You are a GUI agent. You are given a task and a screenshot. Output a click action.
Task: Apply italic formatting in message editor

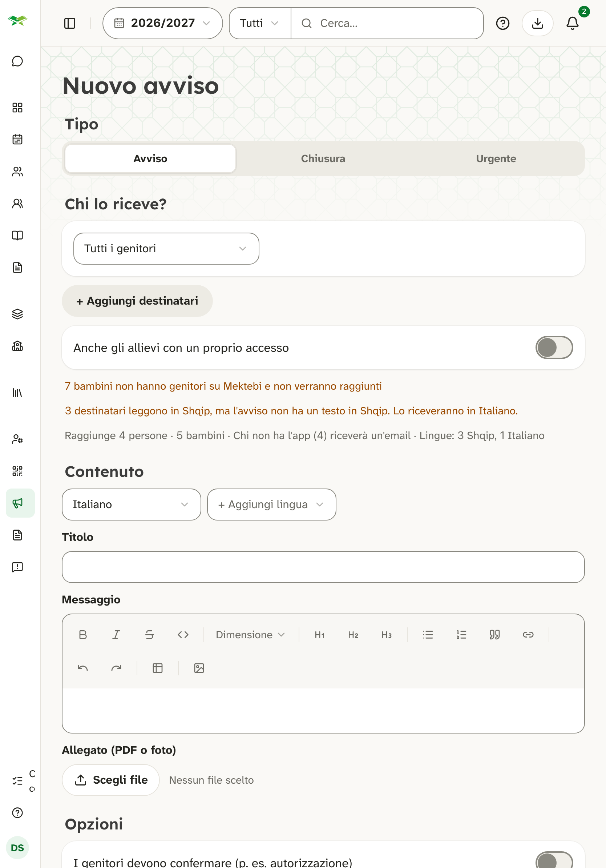(x=116, y=635)
